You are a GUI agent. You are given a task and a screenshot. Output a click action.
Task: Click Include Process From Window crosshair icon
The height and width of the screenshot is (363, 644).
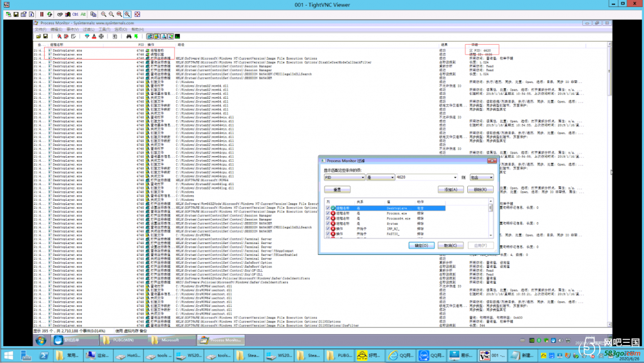click(x=101, y=36)
